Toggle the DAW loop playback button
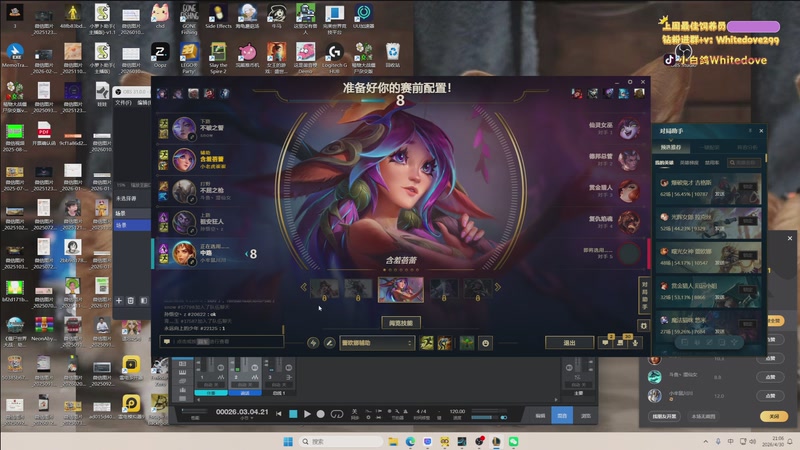 point(337,414)
